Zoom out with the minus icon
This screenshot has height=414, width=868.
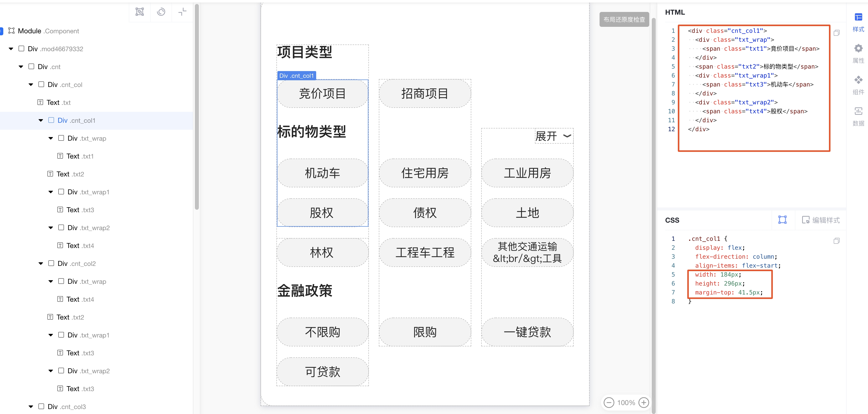click(x=609, y=403)
